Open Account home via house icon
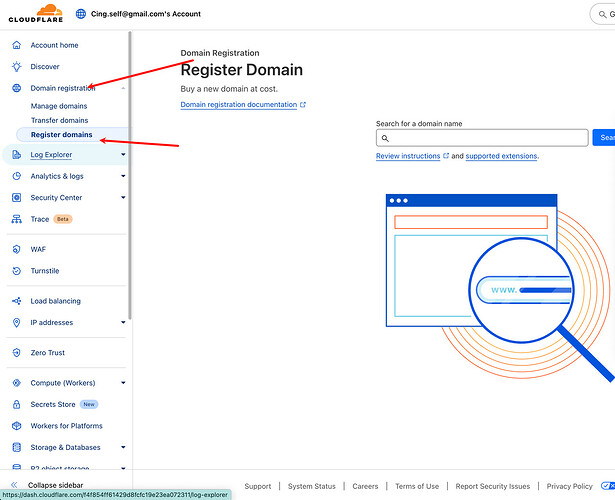Image resolution: width=615 pixels, height=500 pixels. tap(16, 46)
